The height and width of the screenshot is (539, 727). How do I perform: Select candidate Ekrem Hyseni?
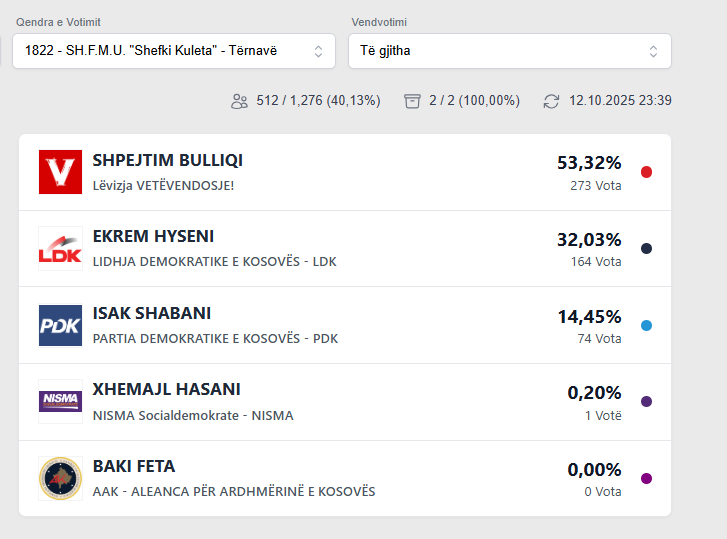153,237
